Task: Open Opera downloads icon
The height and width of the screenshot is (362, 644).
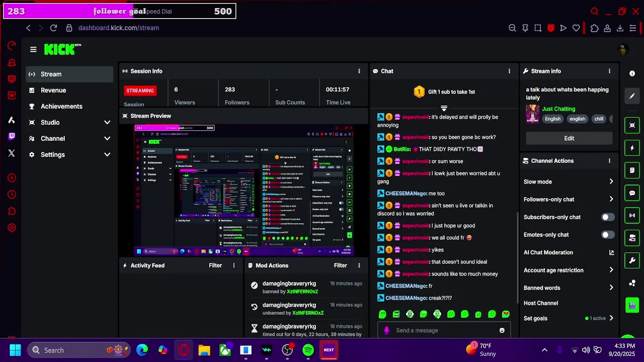Action: [x=620, y=28]
